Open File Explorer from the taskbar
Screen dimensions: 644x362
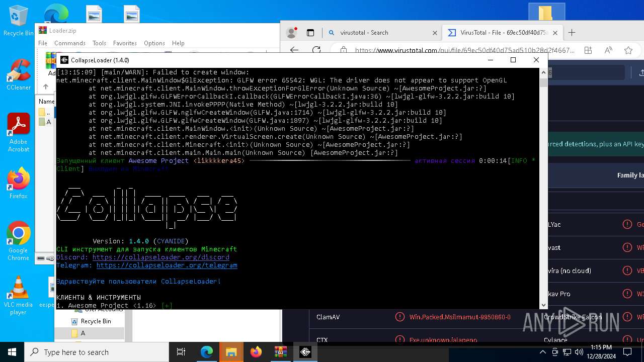tap(231, 352)
